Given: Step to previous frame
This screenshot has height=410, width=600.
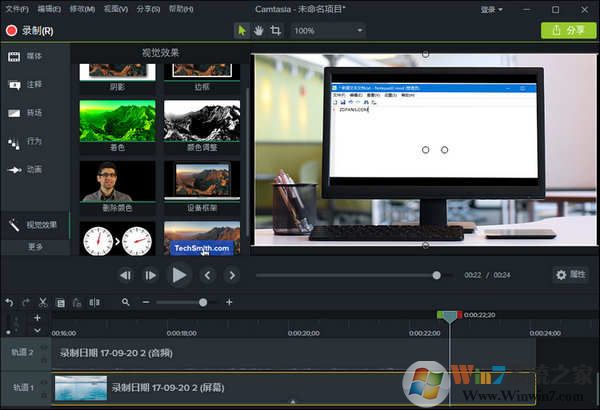Looking at the screenshot, I should click(x=126, y=275).
